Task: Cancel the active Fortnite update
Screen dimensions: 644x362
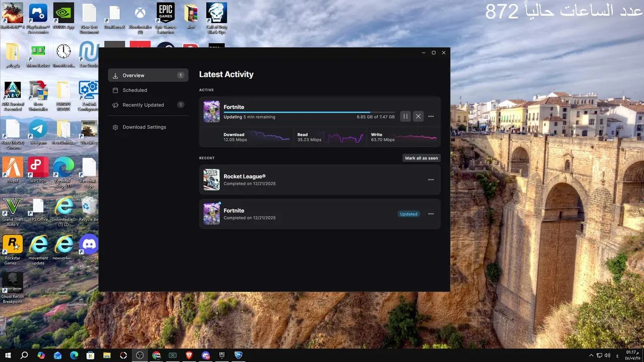Action: 418,116
